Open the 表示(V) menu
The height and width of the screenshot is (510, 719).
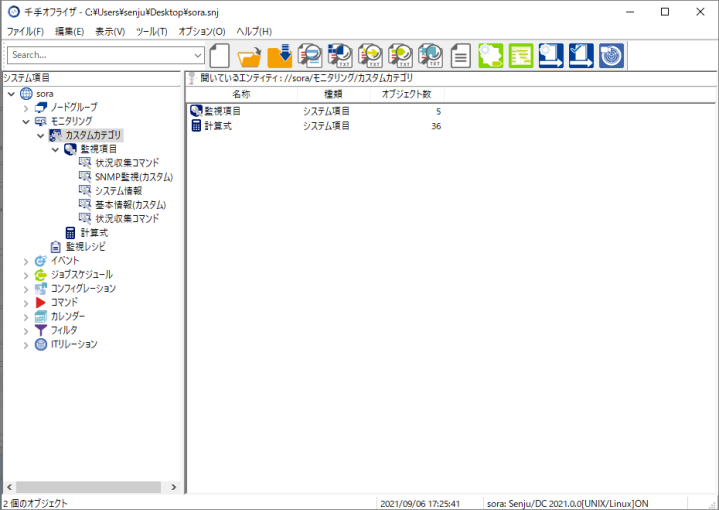pyautogui.click(x=110, y=32)
